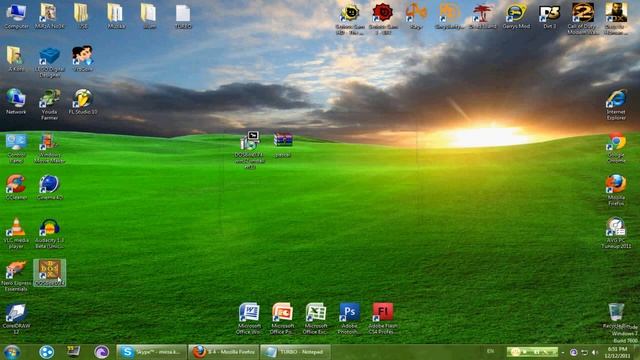640x360 pixels.
Task: Launch the Deus Ex shortcut
Action: pos(616,19)
